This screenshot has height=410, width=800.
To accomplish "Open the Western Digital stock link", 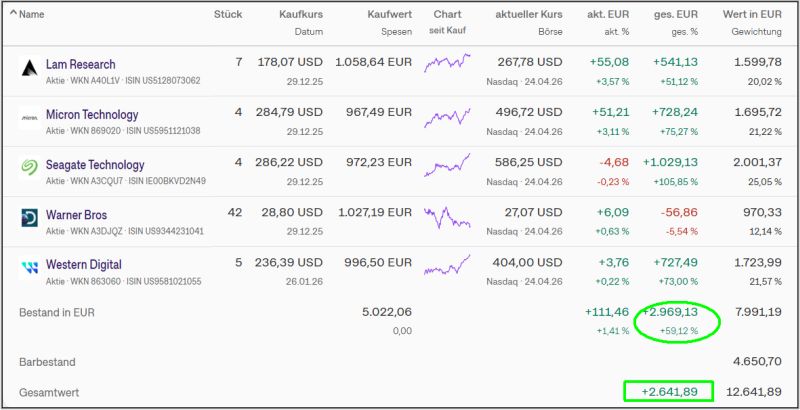I will click(84, 264).
